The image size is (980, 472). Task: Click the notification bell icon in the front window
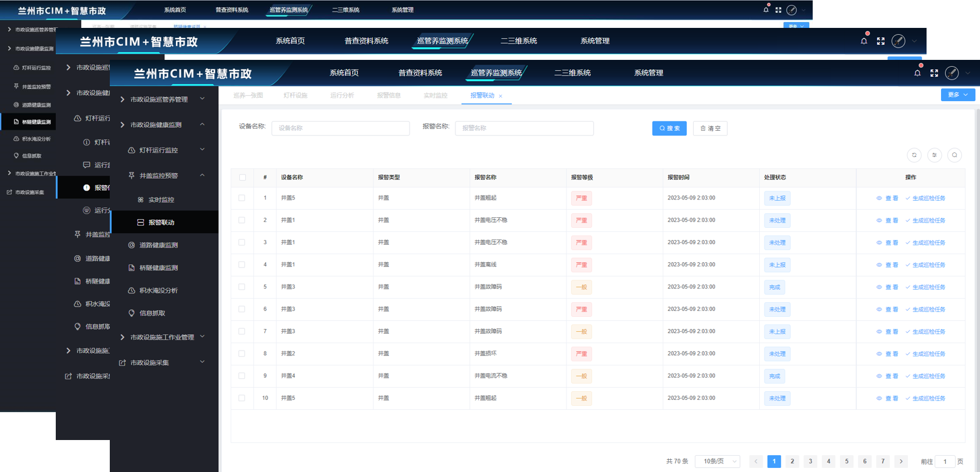tap(917, 73)
